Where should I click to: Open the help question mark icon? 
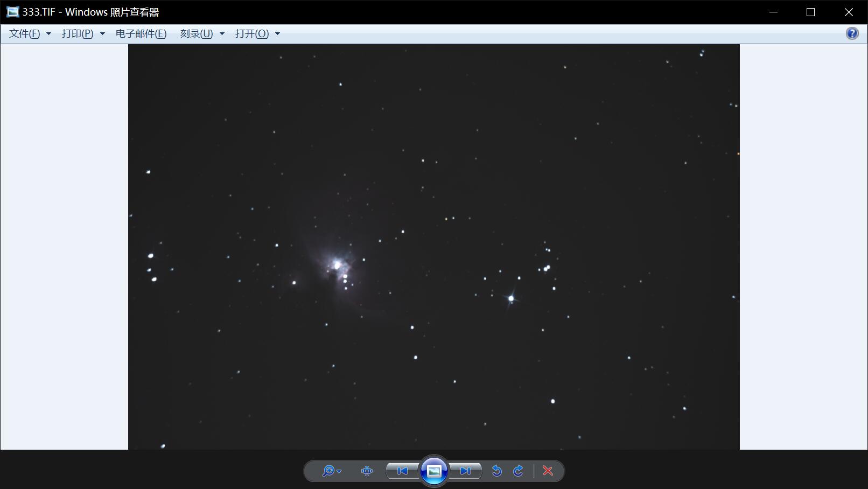pos(852,33)
